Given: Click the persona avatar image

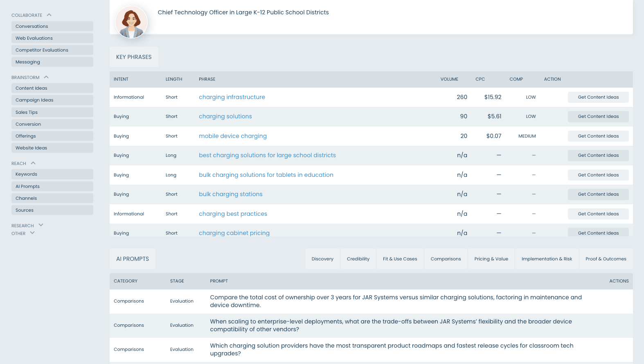Looking at the screenshot, I should [131, 22].
